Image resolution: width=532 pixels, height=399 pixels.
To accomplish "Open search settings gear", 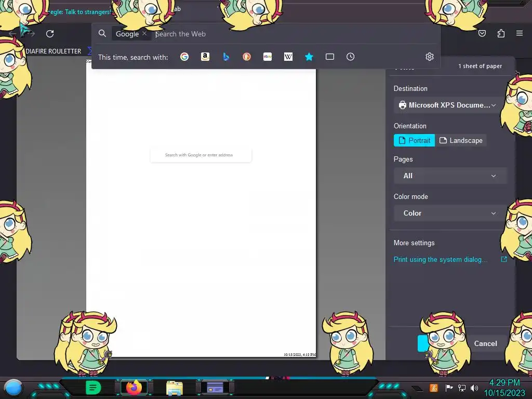I will [430, 57].
